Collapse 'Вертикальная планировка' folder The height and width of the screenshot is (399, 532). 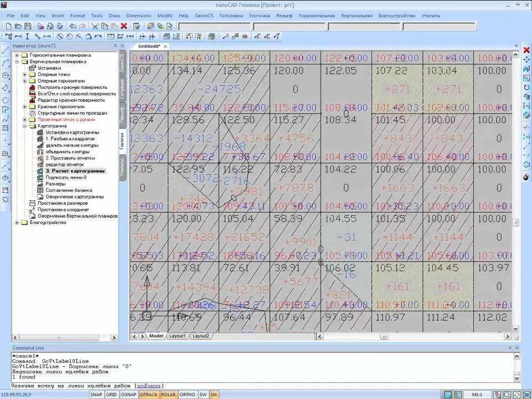tap(17, 62)
